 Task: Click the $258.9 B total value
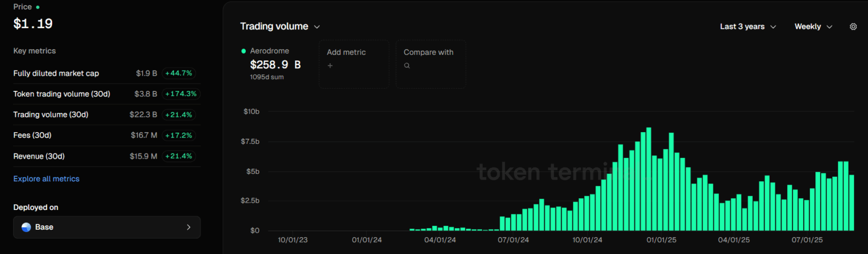(276, 65)
